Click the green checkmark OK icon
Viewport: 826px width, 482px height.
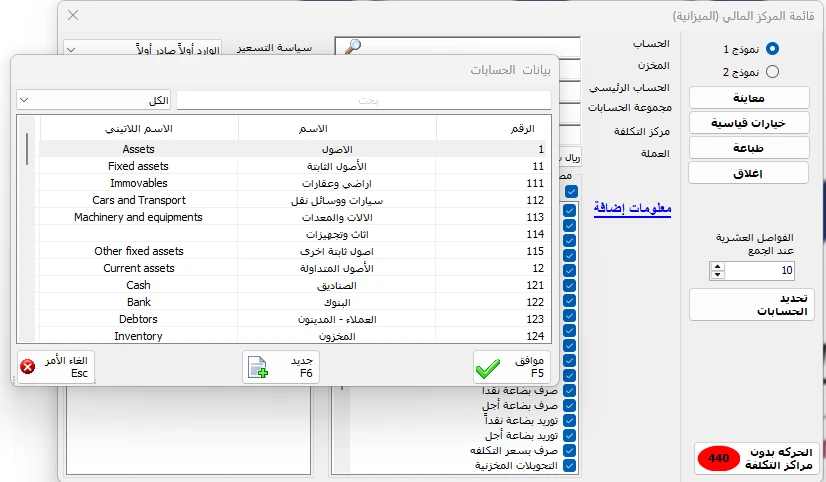coord(488,368)
